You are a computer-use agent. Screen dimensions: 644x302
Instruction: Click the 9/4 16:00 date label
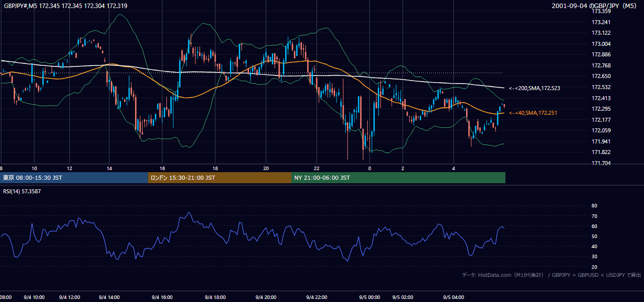(162, 297)
